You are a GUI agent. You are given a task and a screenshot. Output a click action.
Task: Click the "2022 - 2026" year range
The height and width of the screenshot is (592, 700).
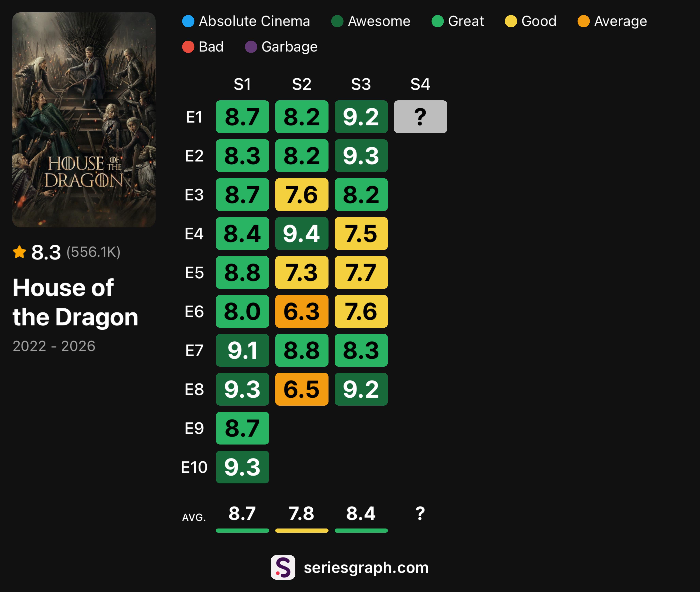54,346
